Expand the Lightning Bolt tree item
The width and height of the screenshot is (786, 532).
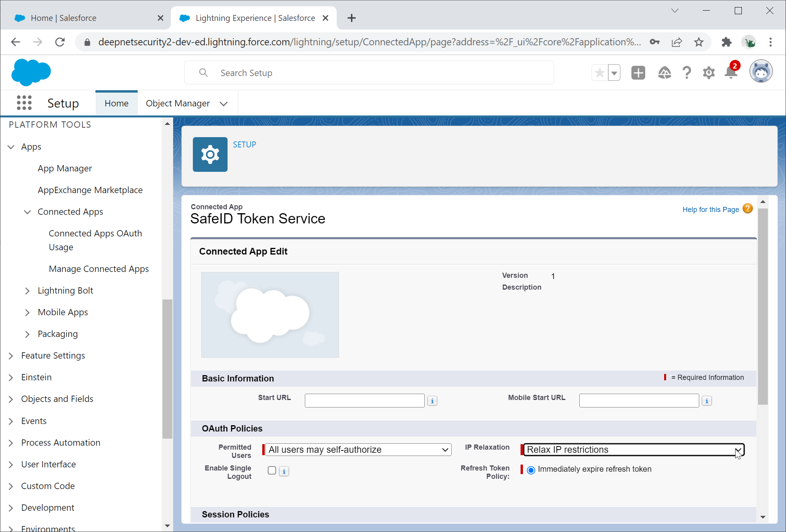(x=27, y=291)
